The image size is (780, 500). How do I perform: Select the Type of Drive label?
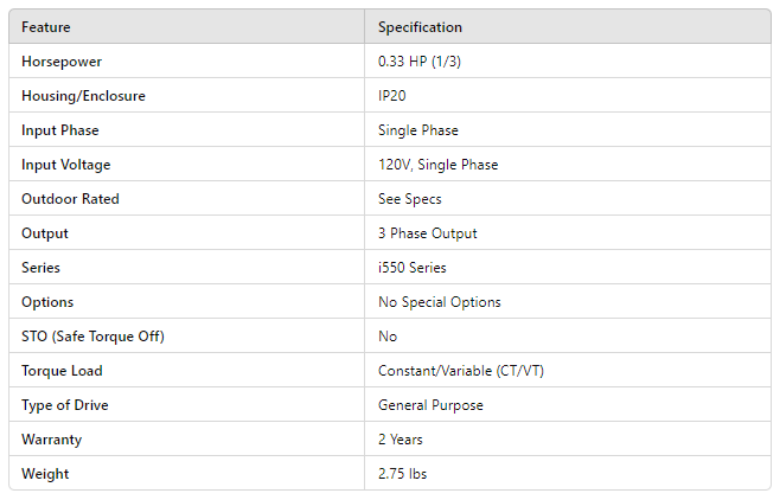[x=65, y=405]
